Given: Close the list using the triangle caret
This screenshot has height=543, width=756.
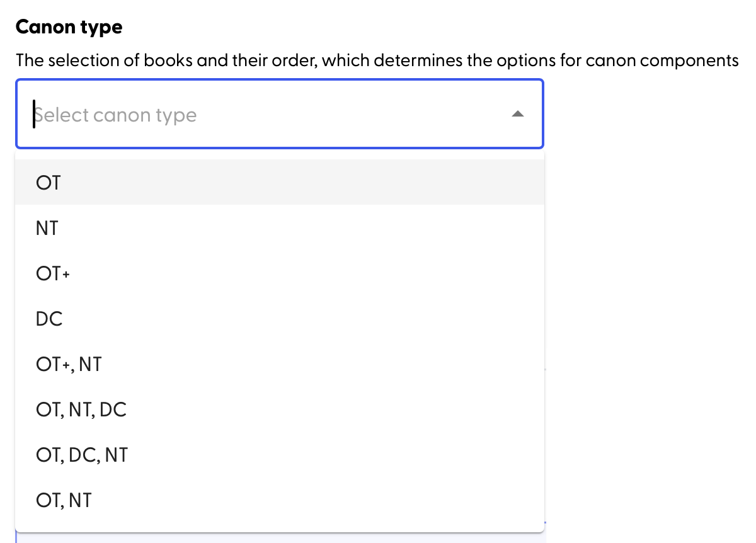Looking at the screenshot, I should point(517,114).
